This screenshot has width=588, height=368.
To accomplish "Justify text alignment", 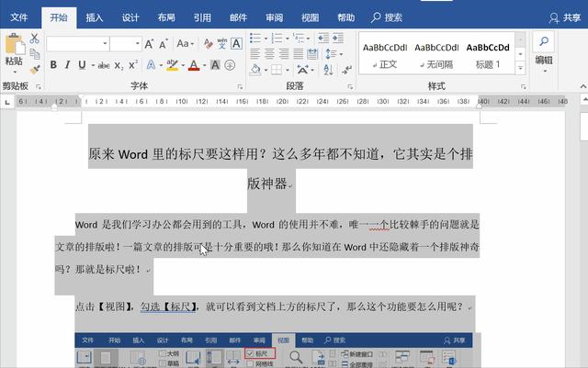I will pos(298,54).
